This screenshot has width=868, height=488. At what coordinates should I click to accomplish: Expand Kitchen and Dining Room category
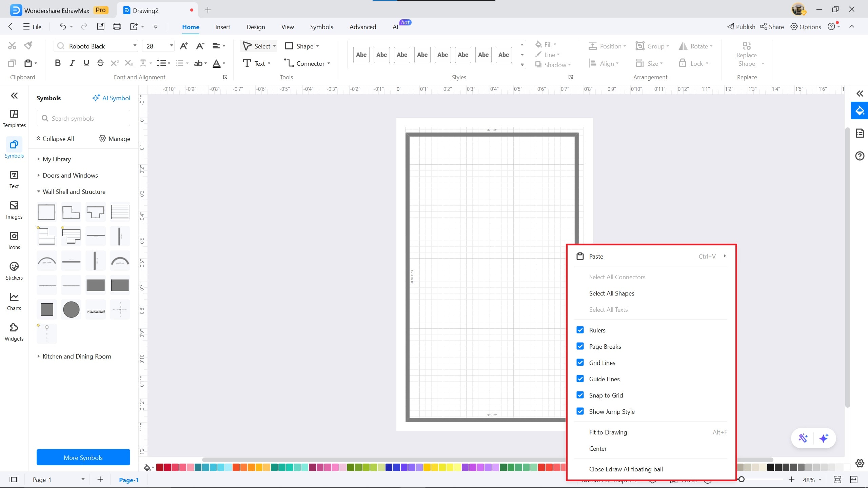click(x=77, y=356)
